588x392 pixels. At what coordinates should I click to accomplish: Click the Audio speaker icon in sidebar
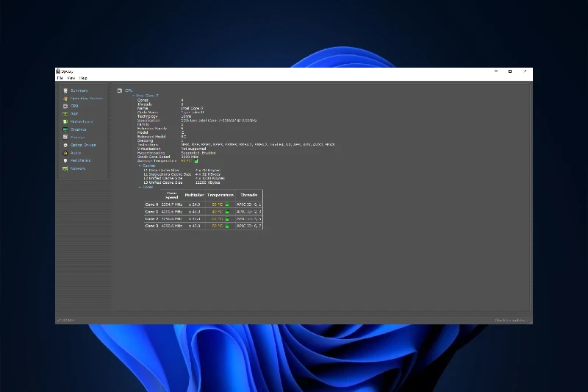point(65,153)
